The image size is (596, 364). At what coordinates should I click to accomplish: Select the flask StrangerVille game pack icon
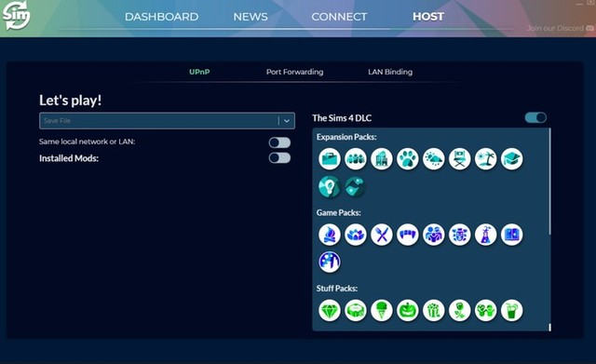pyautogui.click(x=485, y=235)
